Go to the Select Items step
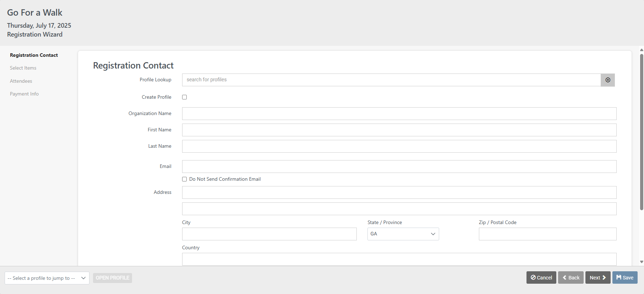This screenshot has height=294, width=644. tap(23, 68)
